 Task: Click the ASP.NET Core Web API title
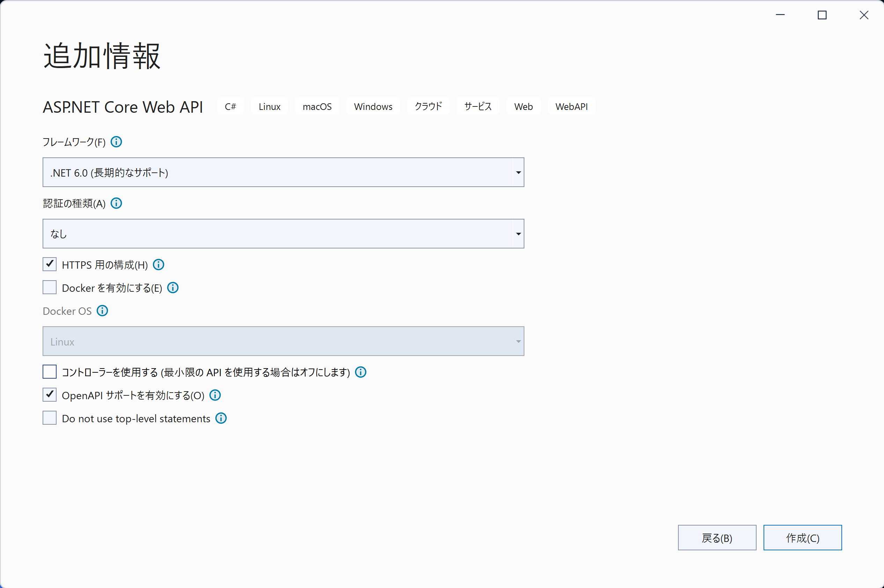tap(123, 107)
